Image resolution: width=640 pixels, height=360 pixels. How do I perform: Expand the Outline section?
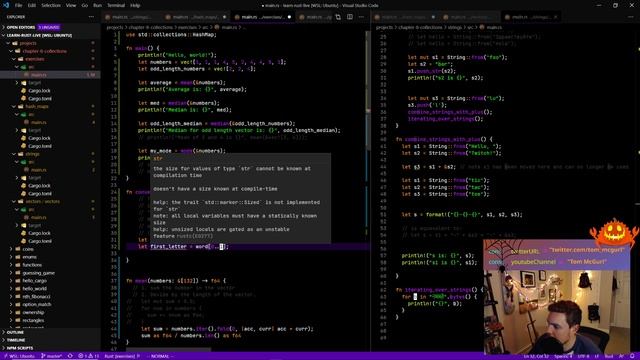click(50, 333)
